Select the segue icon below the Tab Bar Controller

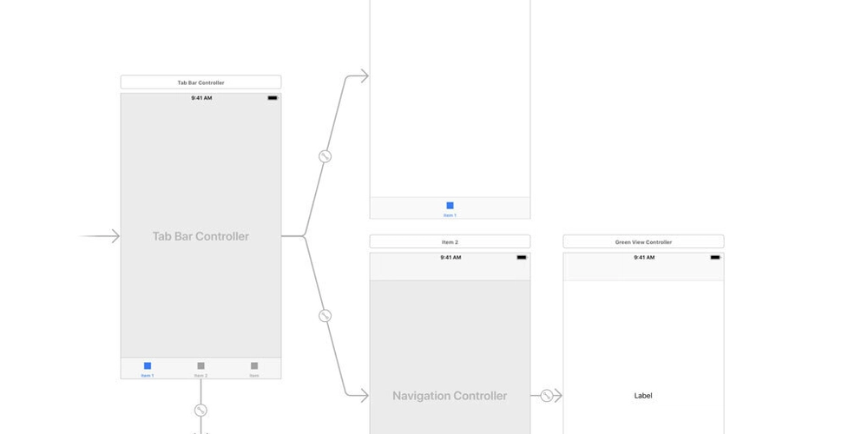201,411
